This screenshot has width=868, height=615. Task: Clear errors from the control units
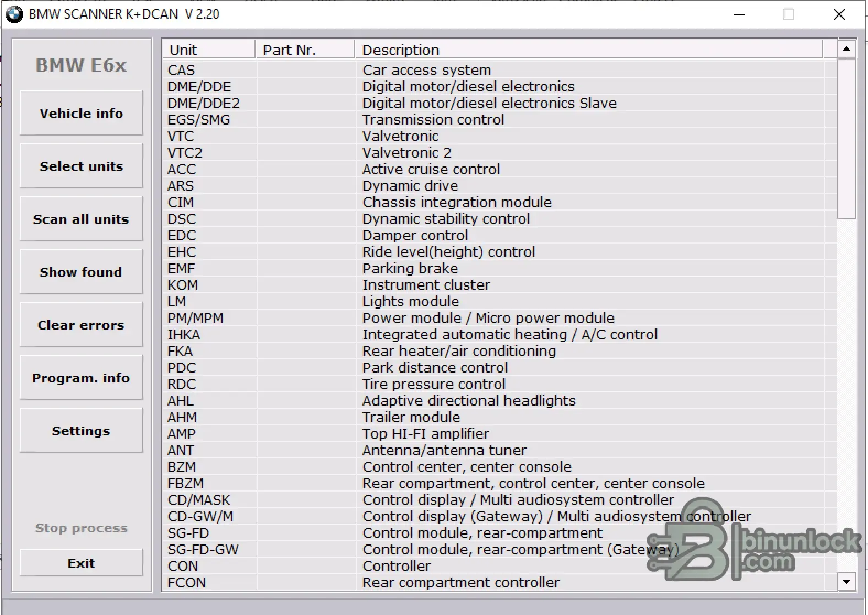[81, 325]
